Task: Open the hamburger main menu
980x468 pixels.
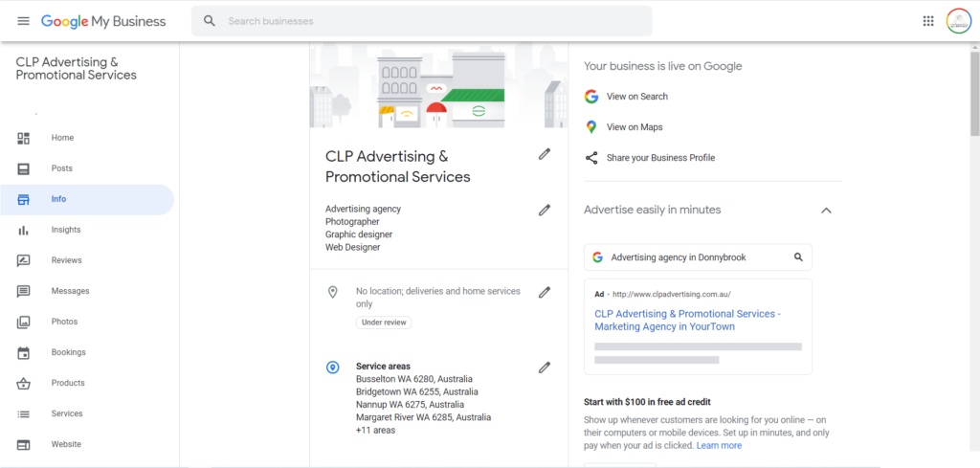Action: point(23,21)
